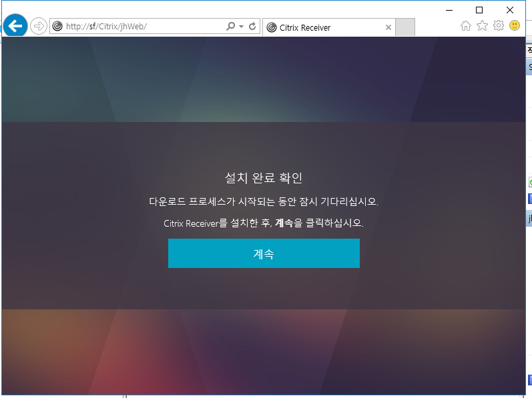Screen dimensions: 532x398
Task: Close the browser window
Action: tap(509, 10)
